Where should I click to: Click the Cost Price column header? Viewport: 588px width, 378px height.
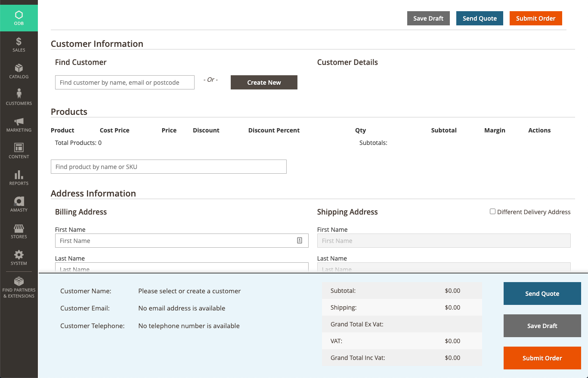tap(115, 130)
